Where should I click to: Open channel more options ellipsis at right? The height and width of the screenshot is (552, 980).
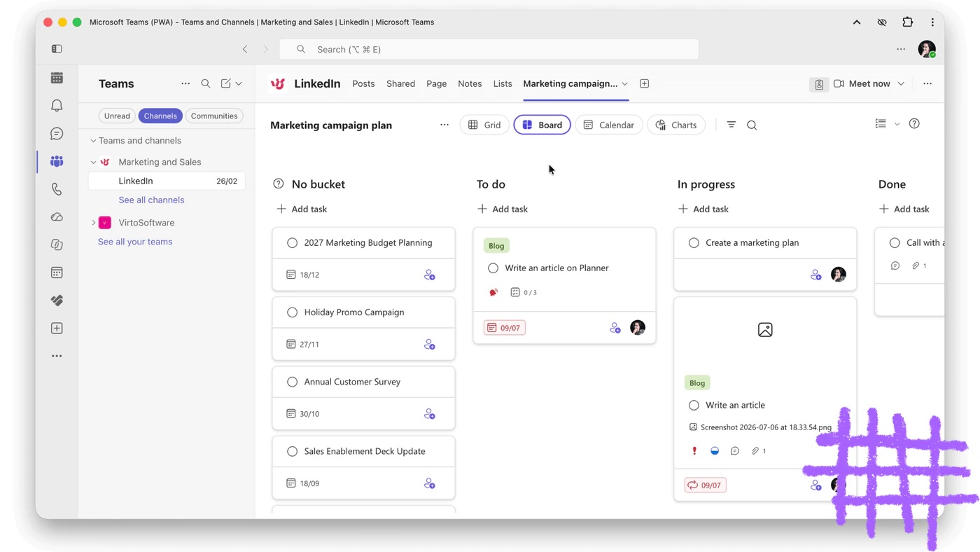[927, 83]
